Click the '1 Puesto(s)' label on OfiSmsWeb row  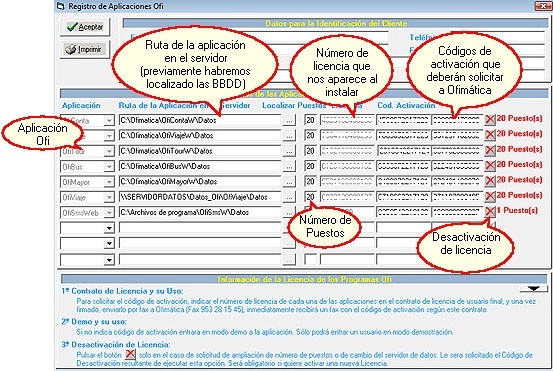pyautogui.click(x=517, y=211)
